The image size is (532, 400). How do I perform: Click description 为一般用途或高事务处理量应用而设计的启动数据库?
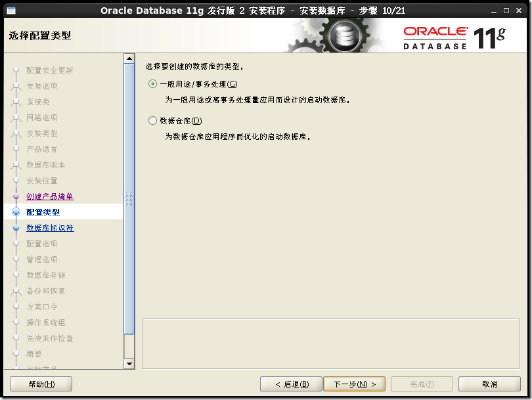tap(257, 100)
